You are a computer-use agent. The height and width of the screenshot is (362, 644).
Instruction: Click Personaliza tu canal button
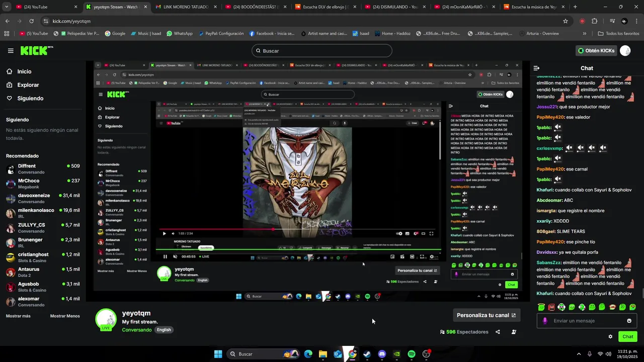click(486, 315)
